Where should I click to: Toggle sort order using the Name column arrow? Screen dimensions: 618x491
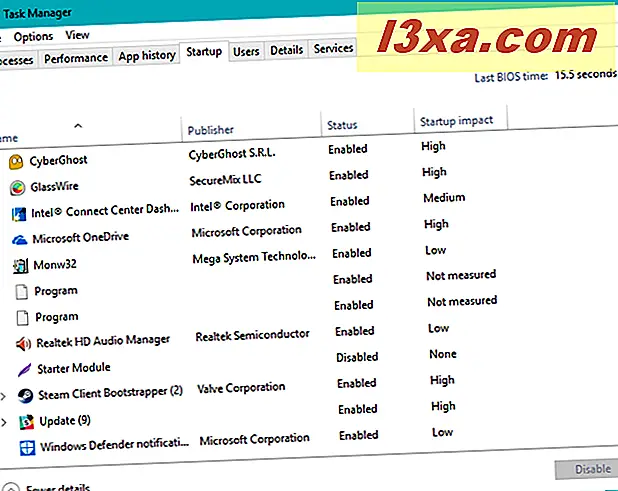[x=78, y=126]
